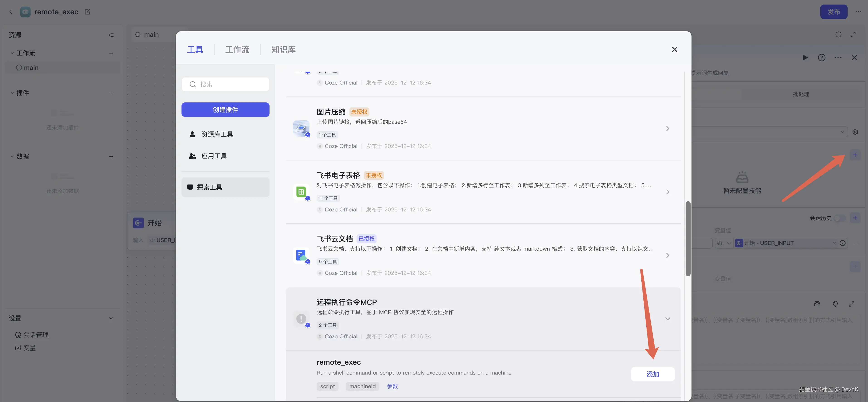
Task: Click the lightbulb icon in prompt editor
Action: [835, 304]
